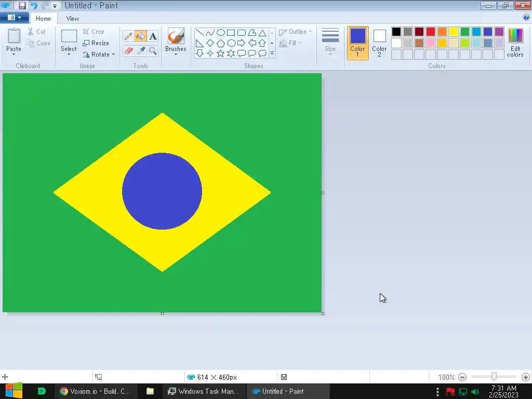Image resolution: width=532 pixels, height=399 pixels.
Task: Choose the Line shape
Action: point(200,33)
